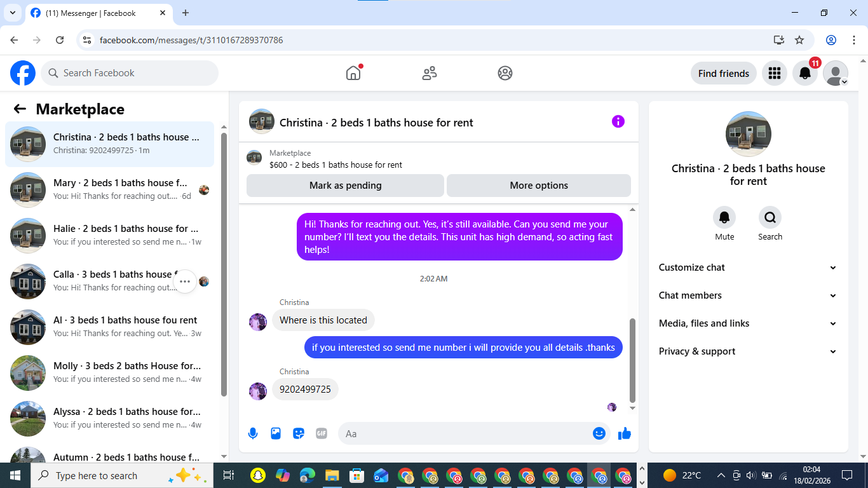Open File Explorer from the taskbar
The width and height of the screenshot is (868, 488).
click(x=332, y=475)
